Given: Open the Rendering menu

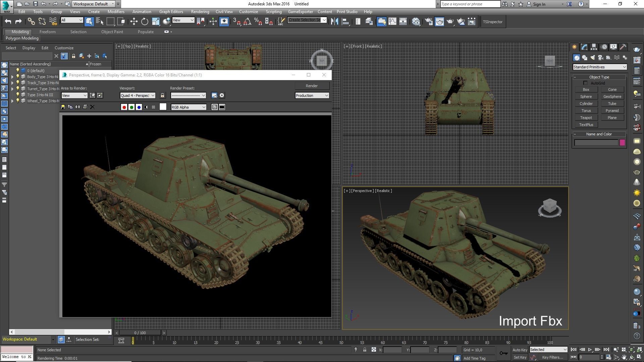Looking at the screenshot, I should tap(200, 12).
